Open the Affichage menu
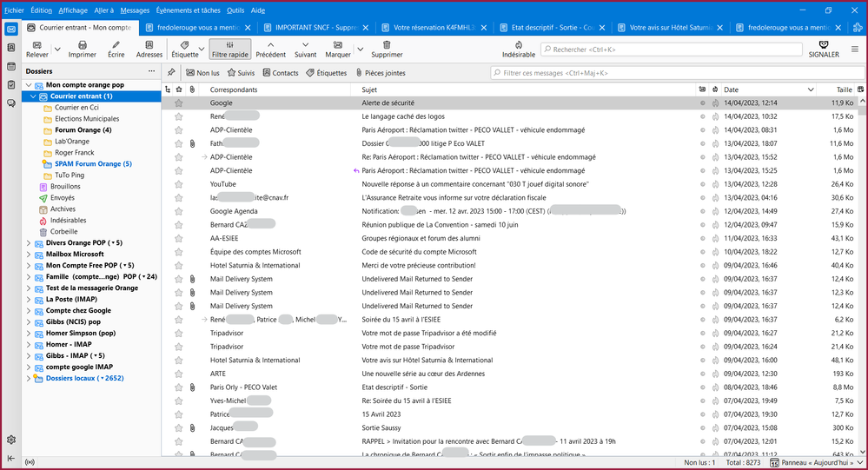This screenshot has width=868, height=470. click(72, 10)
